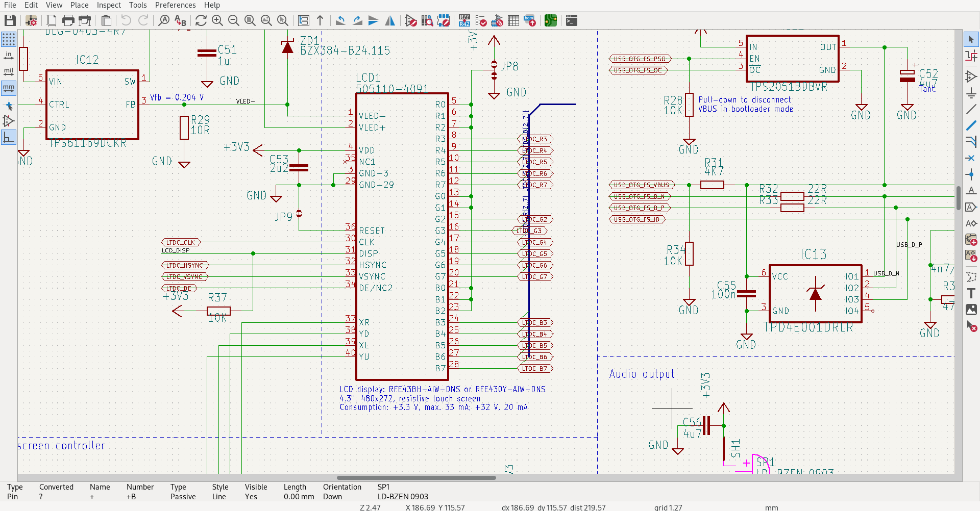Open the Find and Replace tool
The height and width of the screenshot is (511, 980).
coord(180,20)
